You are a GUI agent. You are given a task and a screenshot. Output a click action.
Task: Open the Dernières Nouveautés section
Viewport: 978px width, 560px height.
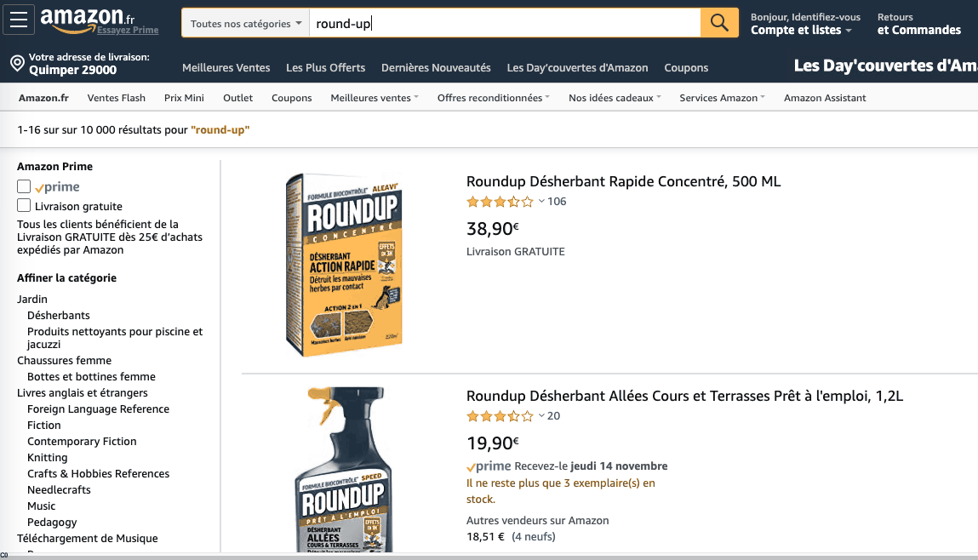(436, 67)
